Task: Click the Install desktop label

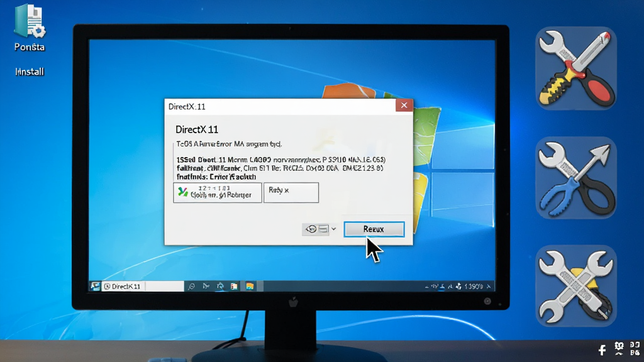Action: (x=30, y=72)
